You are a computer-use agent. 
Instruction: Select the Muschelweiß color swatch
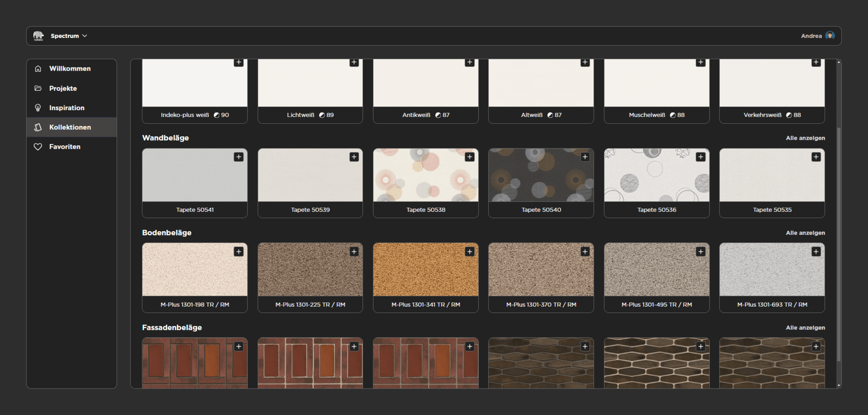point(656,84)
